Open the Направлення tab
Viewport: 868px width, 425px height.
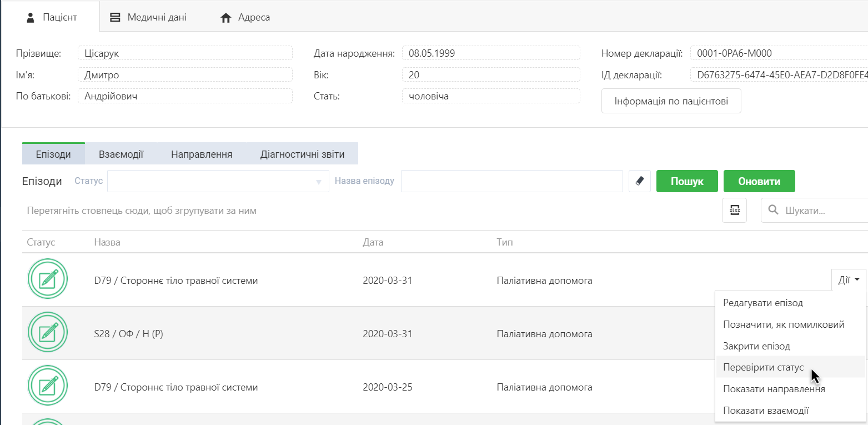pos(202,154)
